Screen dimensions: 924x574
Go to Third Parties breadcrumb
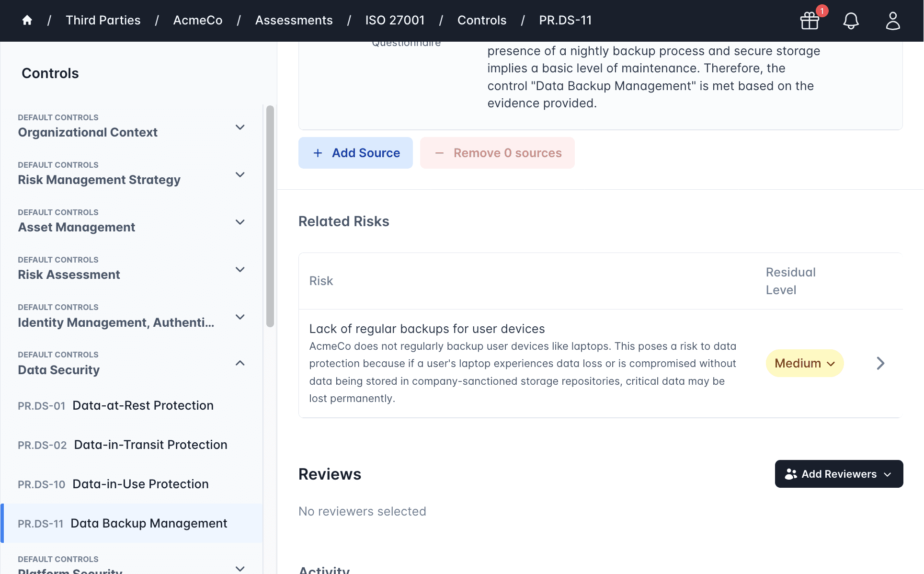(x=103, y=20)
